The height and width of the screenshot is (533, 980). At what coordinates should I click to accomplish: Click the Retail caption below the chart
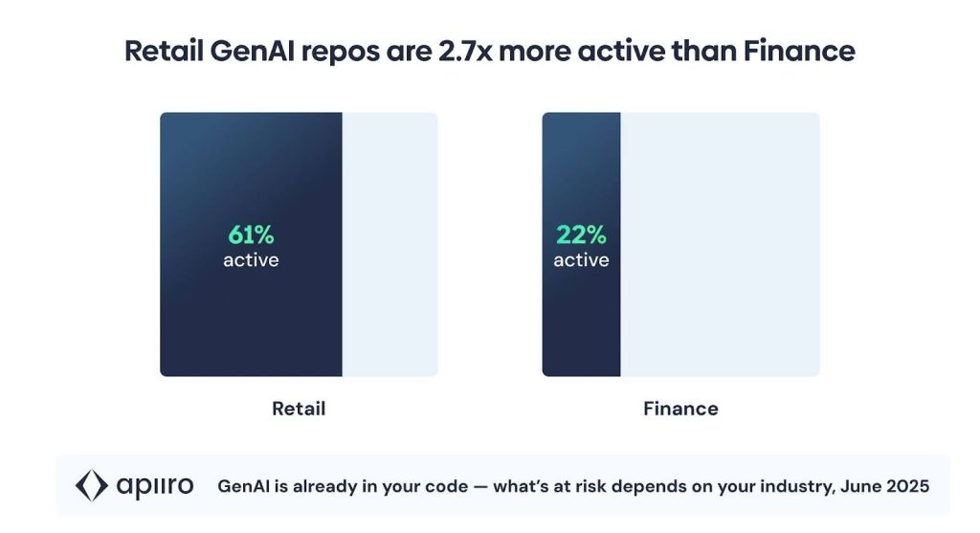(x=299, y=409)
